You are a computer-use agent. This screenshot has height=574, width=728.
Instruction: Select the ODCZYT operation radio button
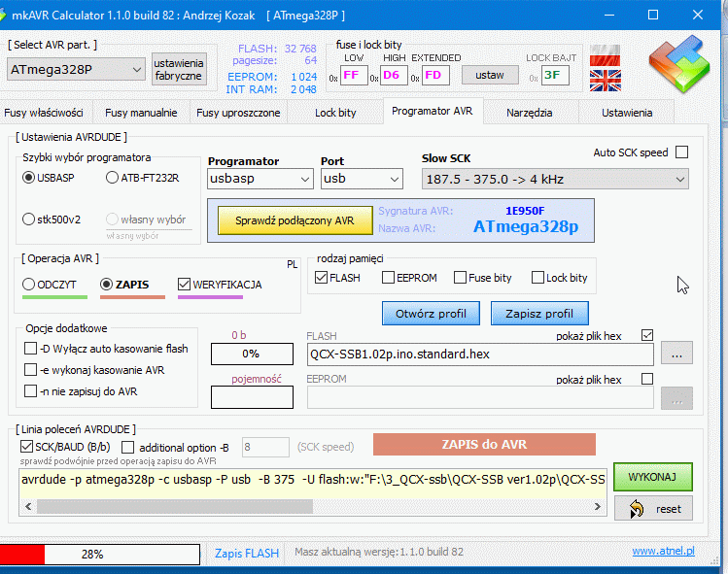click(x=29, y=285)
